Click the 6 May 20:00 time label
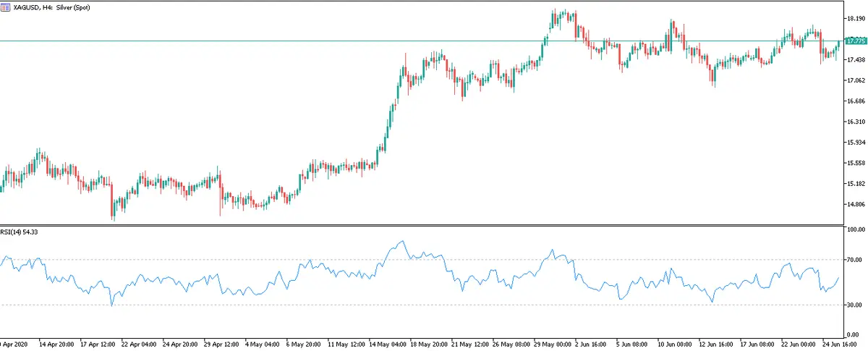Image resolution: width=868 pixels, height=351 pixels. [305, 344]
